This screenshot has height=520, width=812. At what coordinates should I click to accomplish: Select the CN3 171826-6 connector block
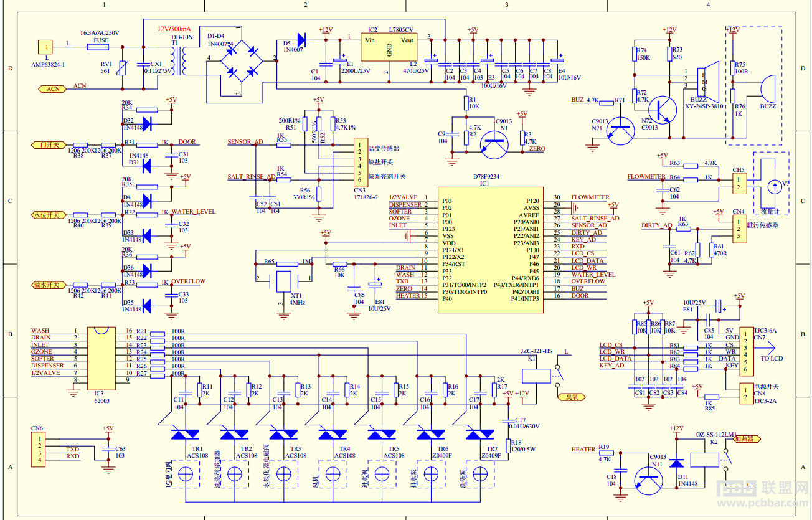[360, 162]
